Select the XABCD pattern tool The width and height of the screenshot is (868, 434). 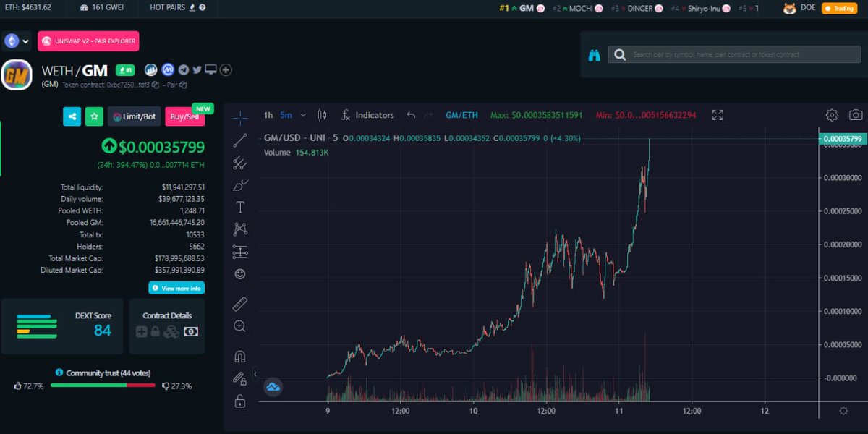click(x=240, y=229)
